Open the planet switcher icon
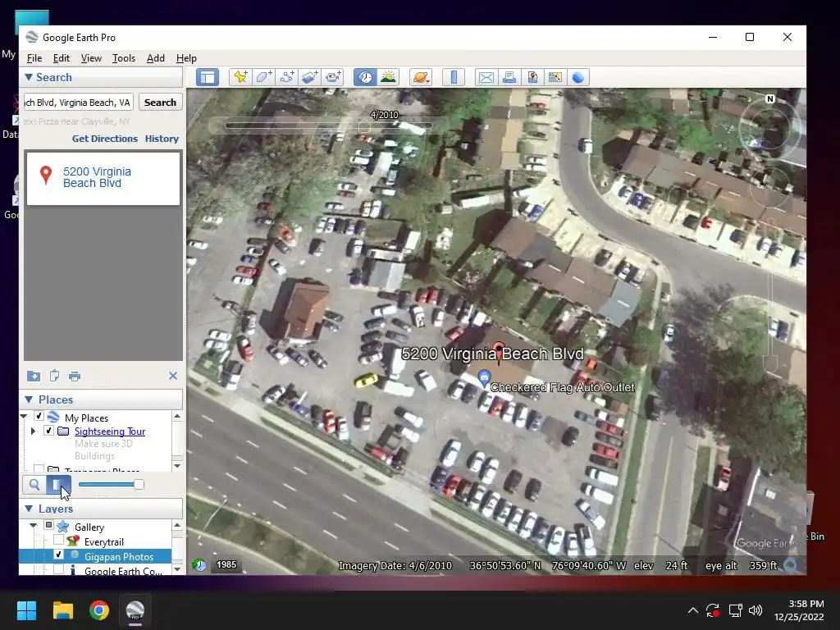The width and height of the screenshot is (840, 630). (x=421, y=77)
